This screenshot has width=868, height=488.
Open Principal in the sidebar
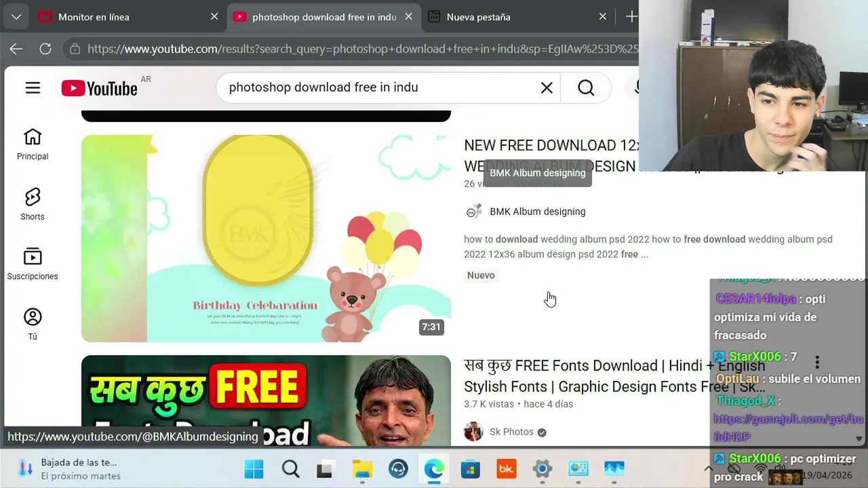pos(33,144)
